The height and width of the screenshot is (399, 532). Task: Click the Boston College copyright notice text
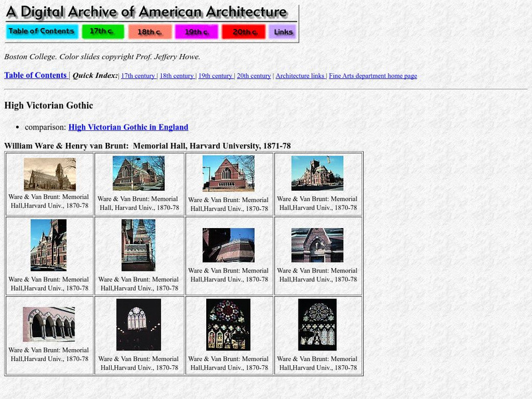pos(102,57)
